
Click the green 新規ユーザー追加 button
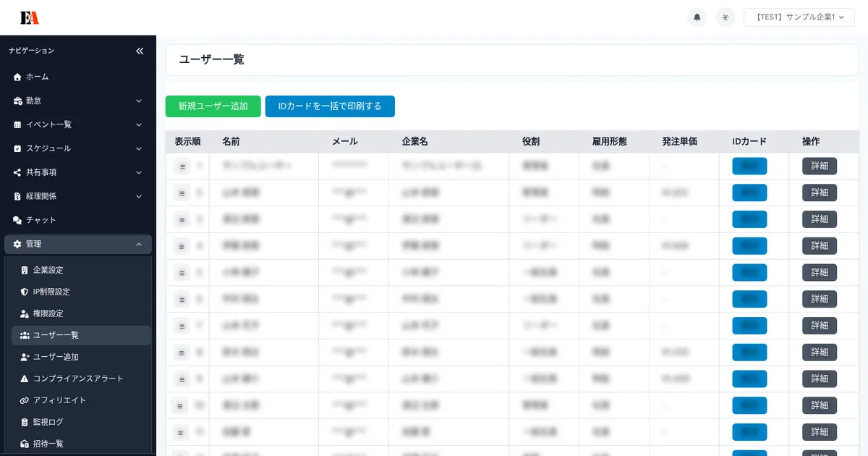coord(213,106)
